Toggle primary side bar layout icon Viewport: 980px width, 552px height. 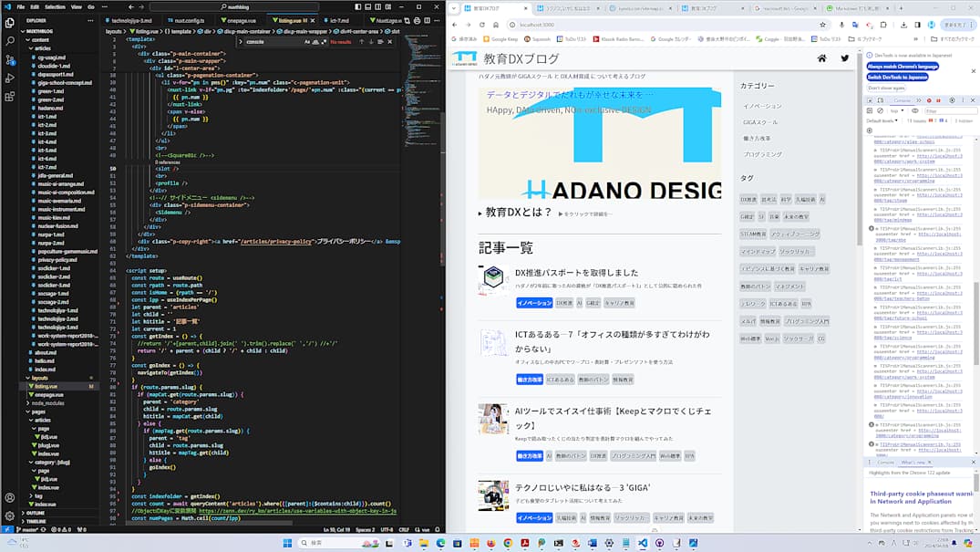(358, 7)
